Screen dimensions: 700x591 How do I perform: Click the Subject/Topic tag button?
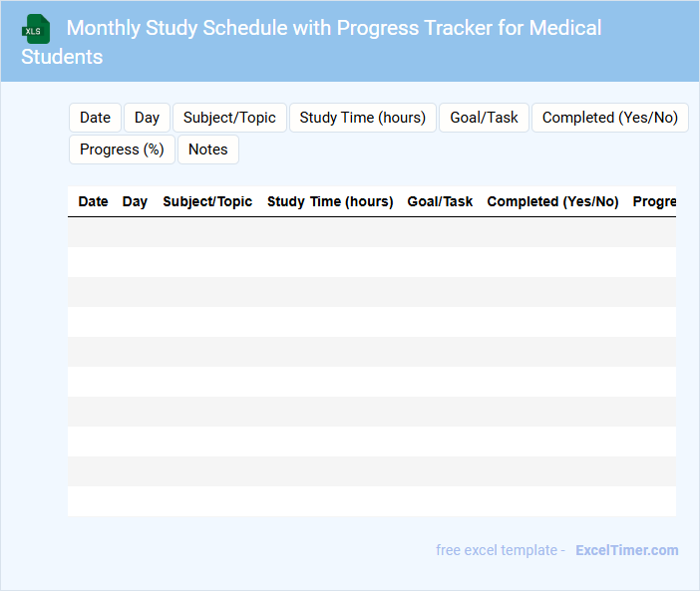229,118
